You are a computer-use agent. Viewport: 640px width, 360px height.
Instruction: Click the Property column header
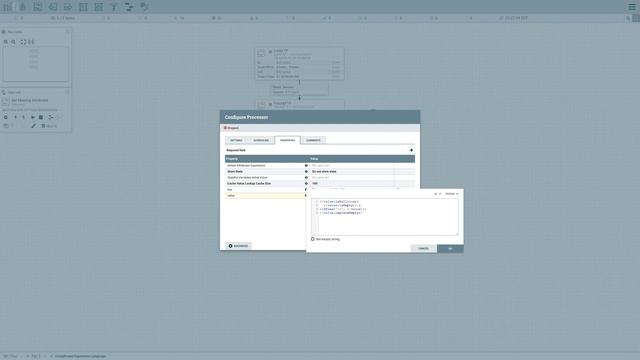(267, 159)
